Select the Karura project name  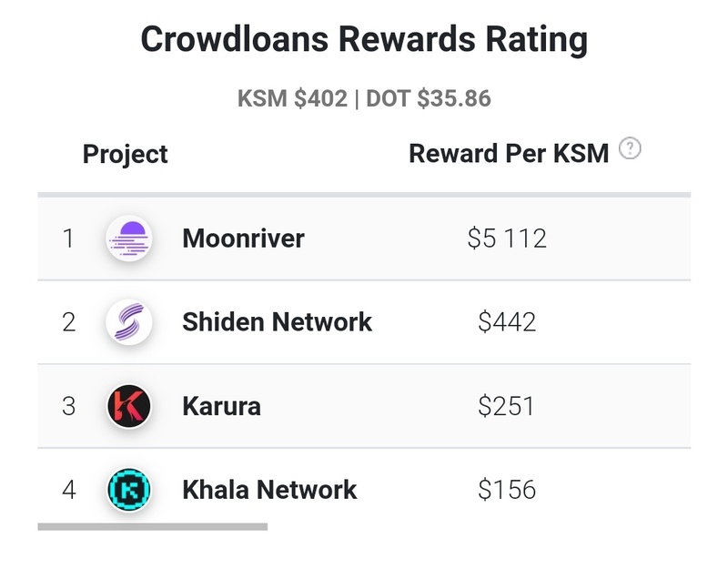221,406
